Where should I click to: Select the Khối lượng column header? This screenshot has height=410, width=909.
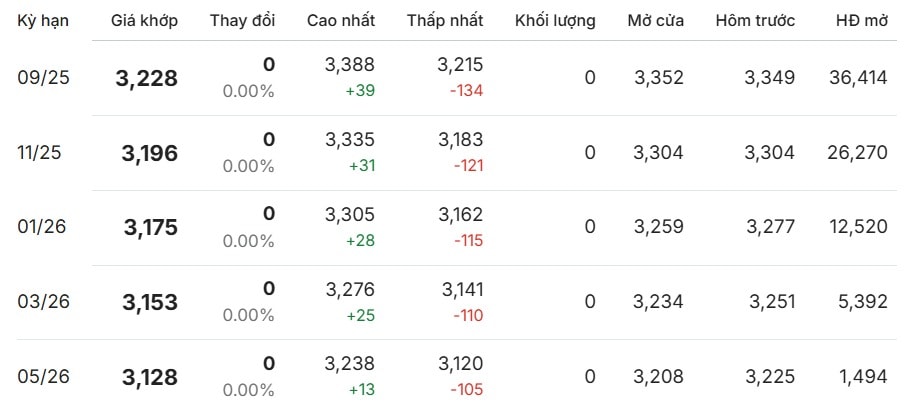(555, 21)
